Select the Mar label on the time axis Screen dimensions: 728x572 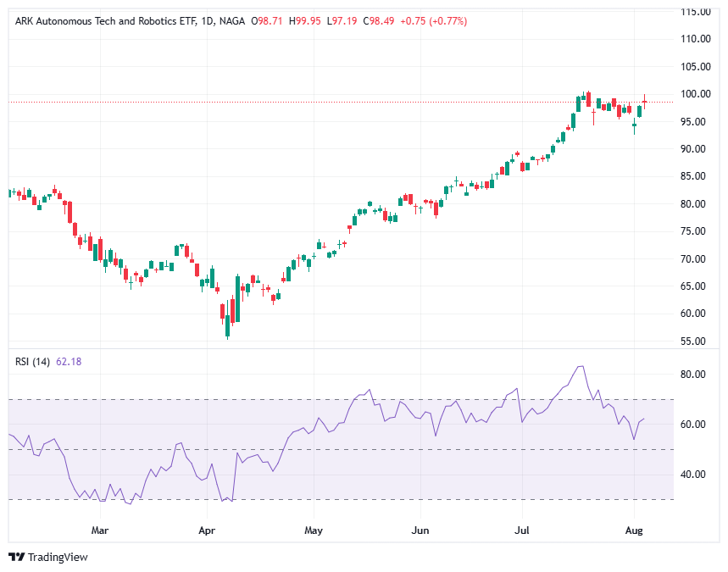(100, 530)
